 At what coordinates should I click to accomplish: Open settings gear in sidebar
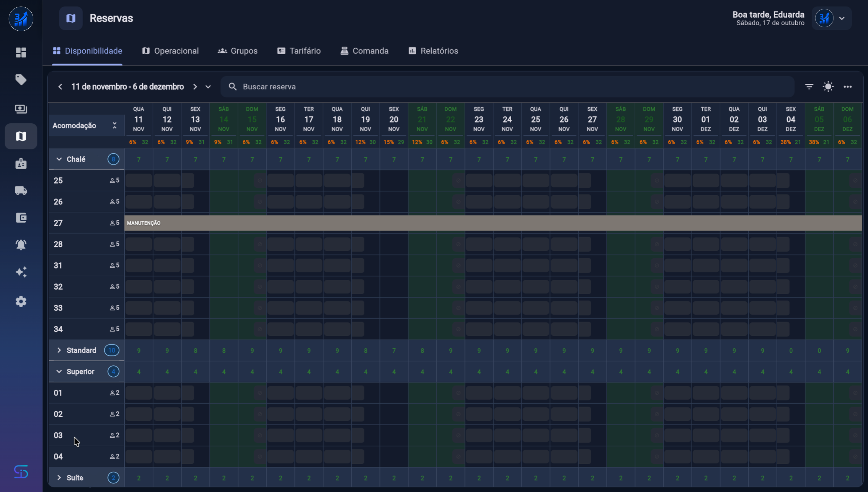21,301
